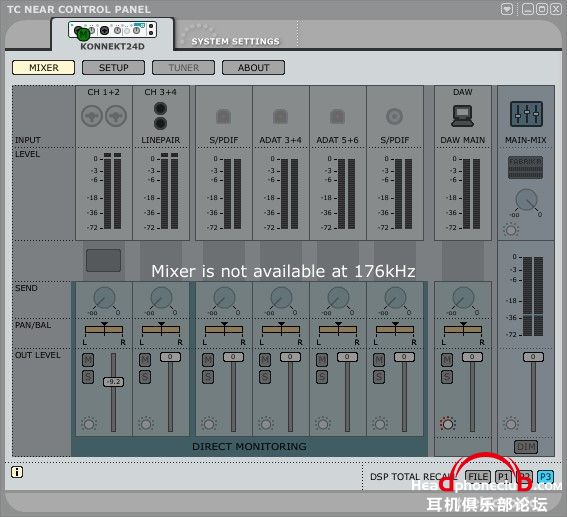Click the ADAT 5+6 light indicator at strip bottom
The width and height of the screenshot is (567, 517).
point(323,424)
